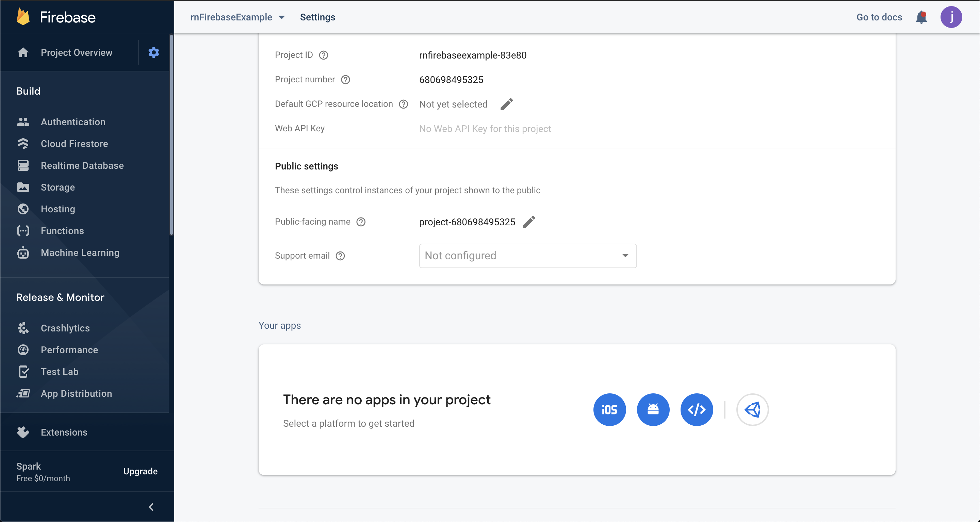Select Cloud Firestore in sidebar
Image resolution: width=980 pixels, height=522 pixels.
[74, 144]
